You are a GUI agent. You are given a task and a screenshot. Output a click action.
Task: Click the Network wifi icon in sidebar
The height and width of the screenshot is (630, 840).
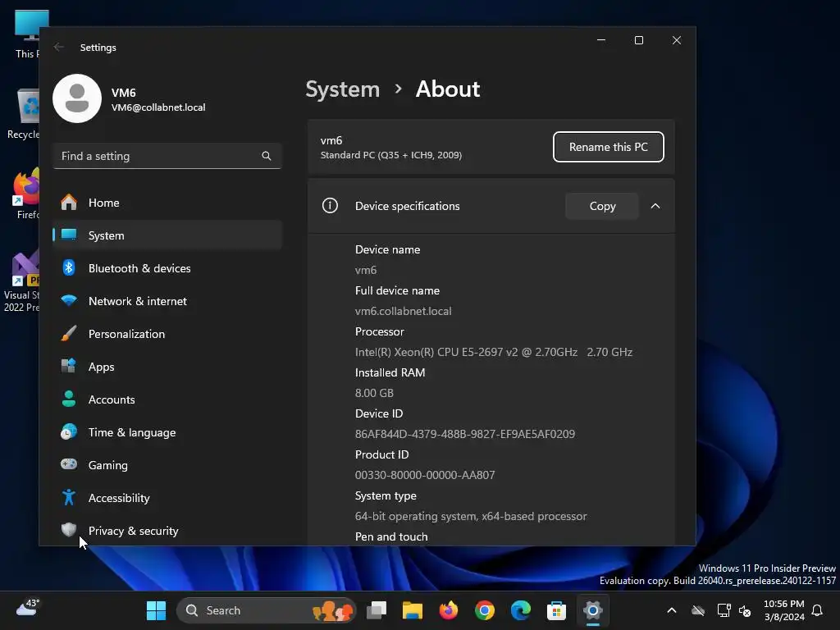[69, 300]
